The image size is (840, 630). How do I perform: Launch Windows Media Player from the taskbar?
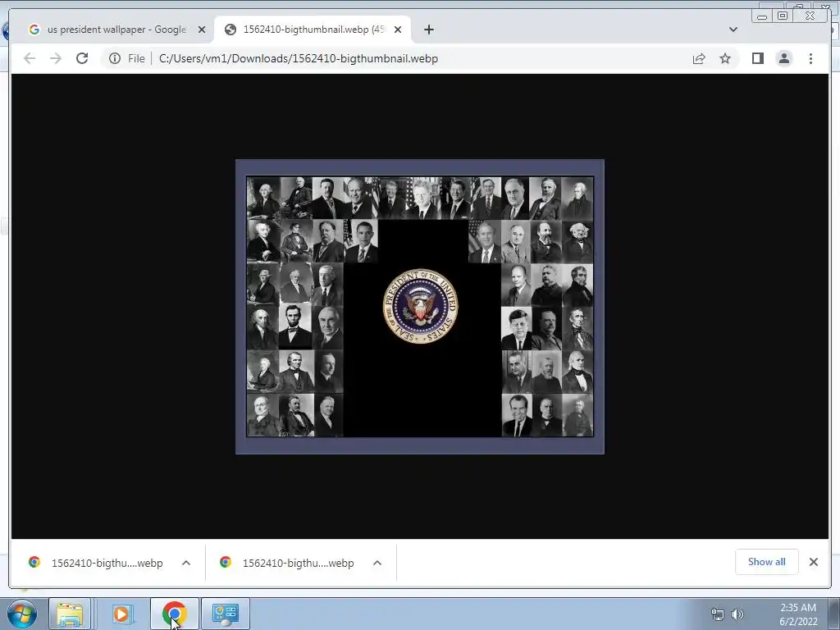click(121, 614)
